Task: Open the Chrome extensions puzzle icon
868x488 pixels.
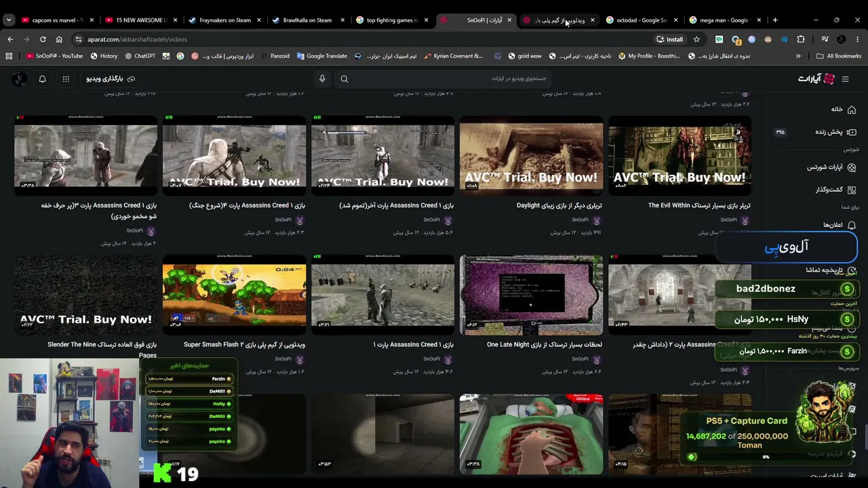Action: click(x=801, y=39)
